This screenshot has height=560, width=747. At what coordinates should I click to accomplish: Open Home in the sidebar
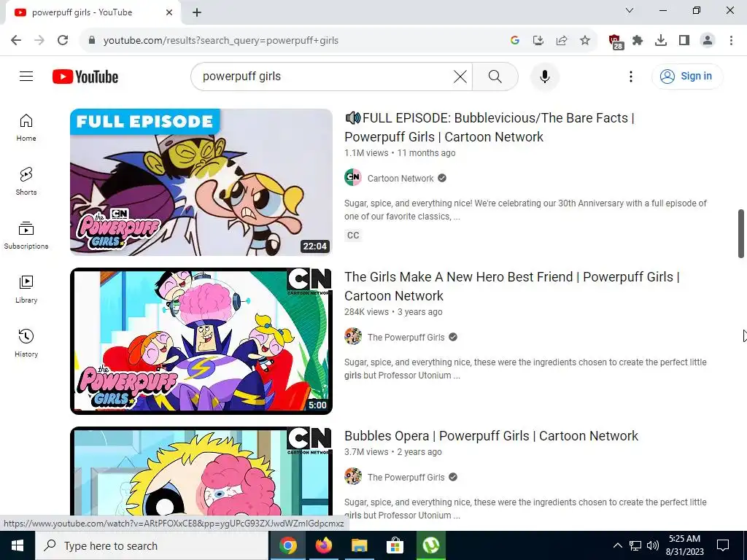click(26, 128)
